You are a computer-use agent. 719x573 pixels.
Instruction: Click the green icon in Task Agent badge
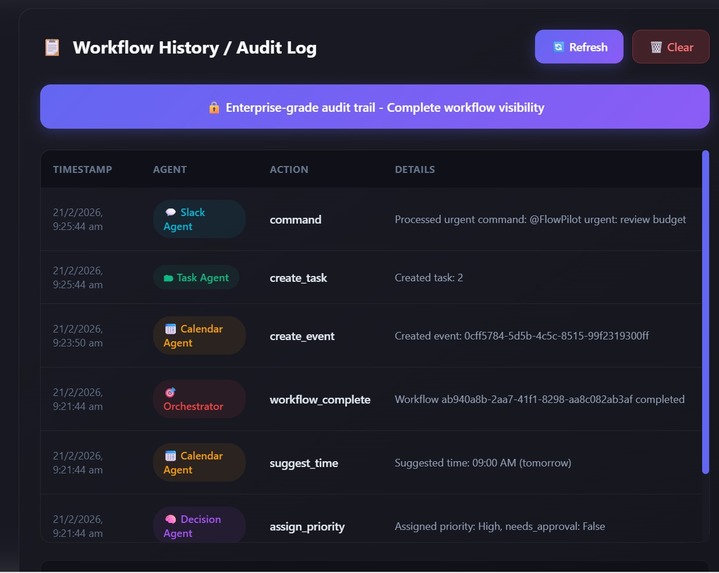click(168, 278)
